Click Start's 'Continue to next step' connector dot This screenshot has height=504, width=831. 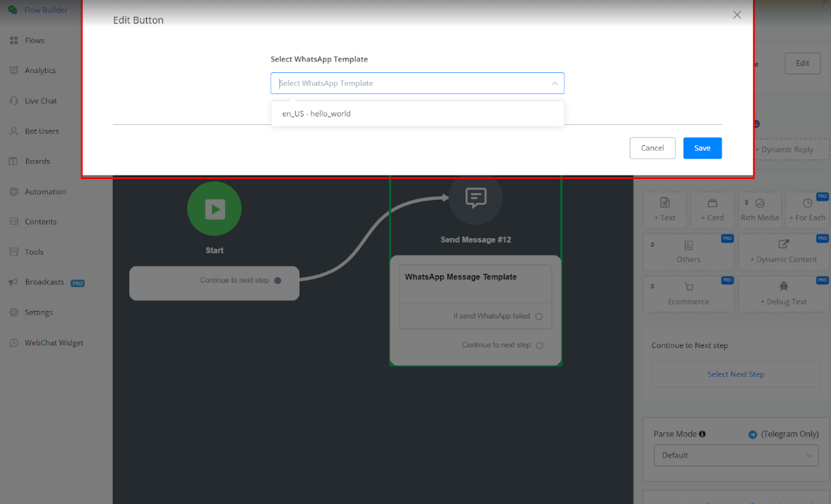(x=277, y=281)
